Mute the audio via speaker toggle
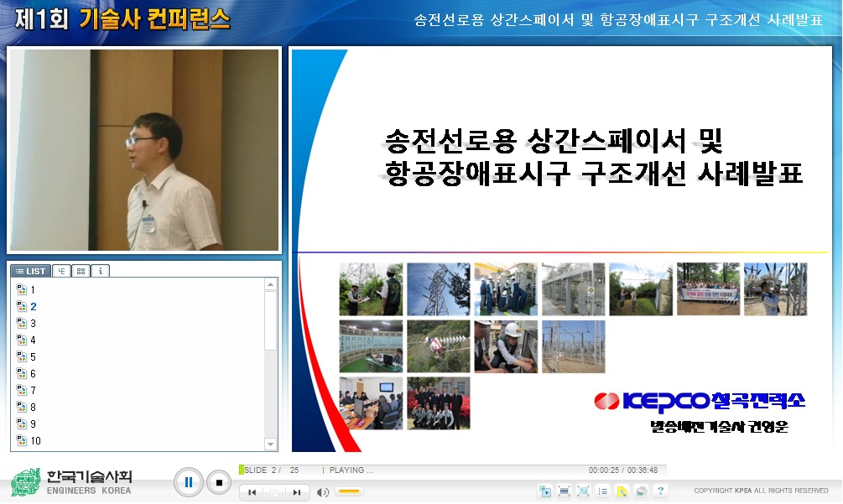 [x=323, y=492]
